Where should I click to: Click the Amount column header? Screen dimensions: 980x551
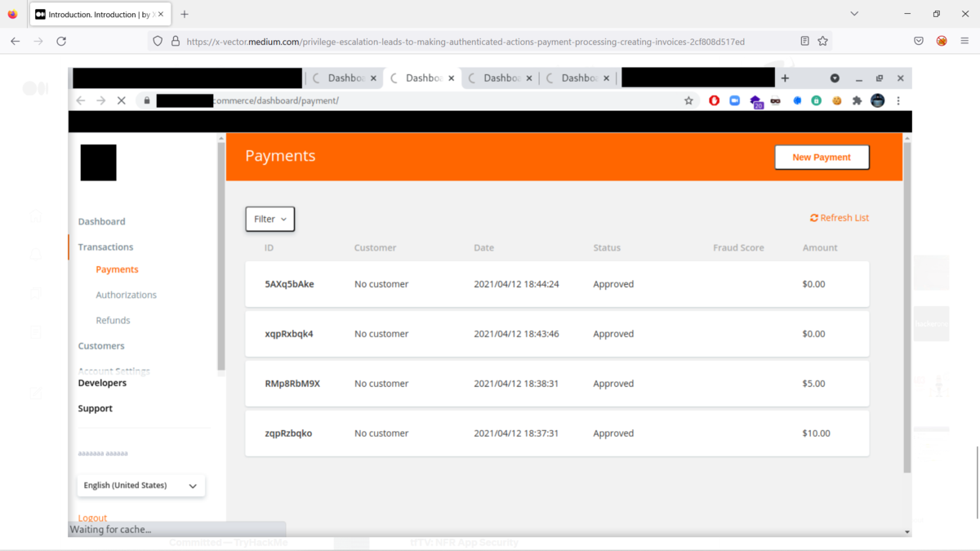pos(820,247)
